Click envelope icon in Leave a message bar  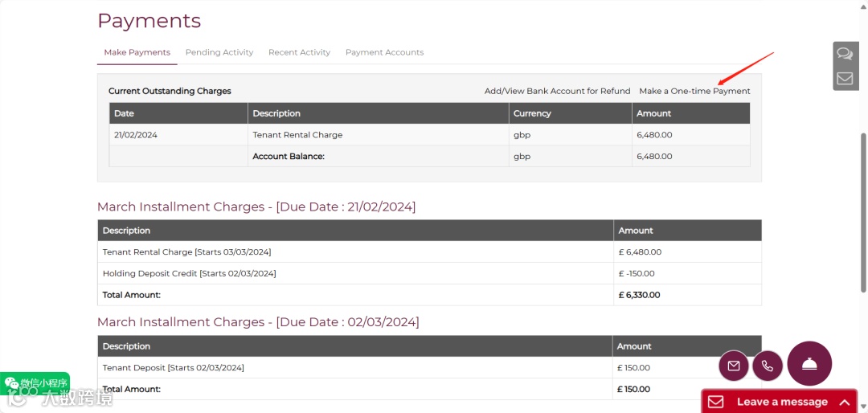(716, 402)
